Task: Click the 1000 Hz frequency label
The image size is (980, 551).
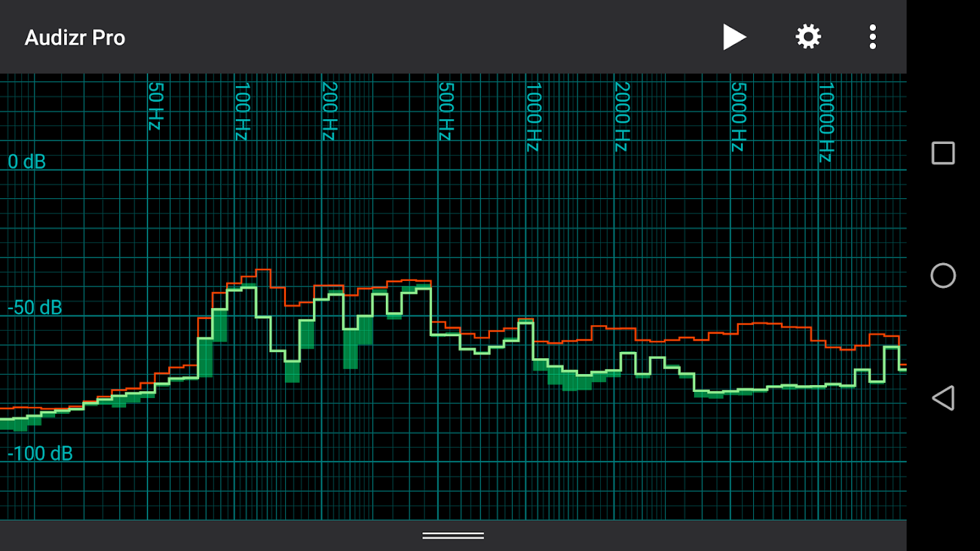Action: click(x=534, y=117)
